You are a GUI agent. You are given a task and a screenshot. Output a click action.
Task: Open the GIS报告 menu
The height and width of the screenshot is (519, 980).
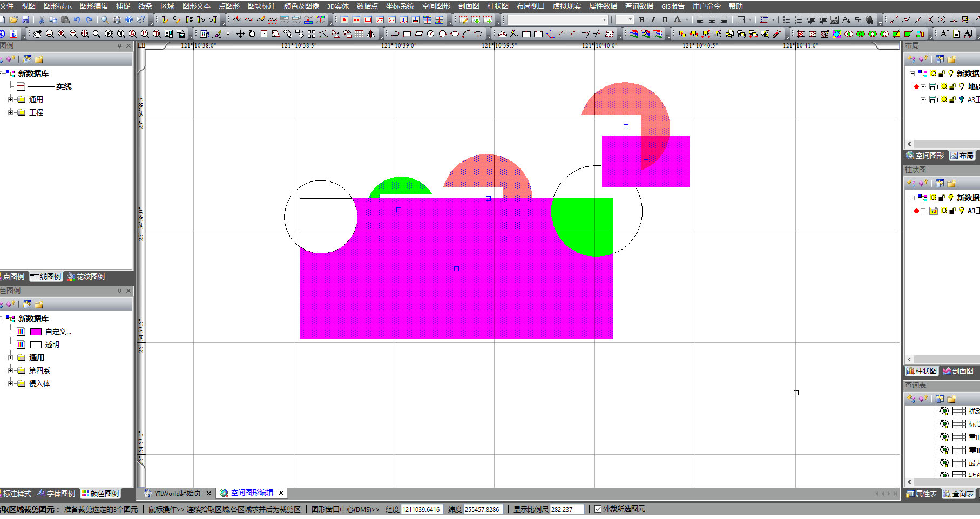(673, 6)
